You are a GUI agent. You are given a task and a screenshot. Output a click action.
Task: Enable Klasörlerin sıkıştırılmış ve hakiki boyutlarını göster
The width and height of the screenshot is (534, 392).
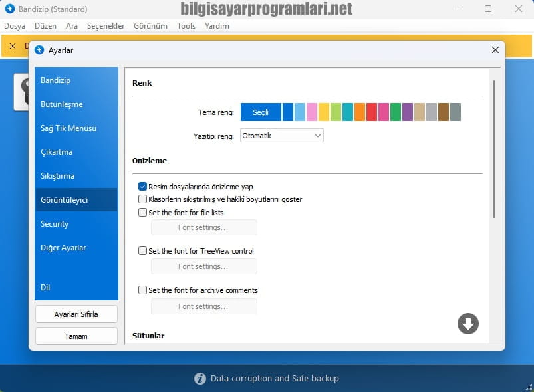[x=142, y=199]
